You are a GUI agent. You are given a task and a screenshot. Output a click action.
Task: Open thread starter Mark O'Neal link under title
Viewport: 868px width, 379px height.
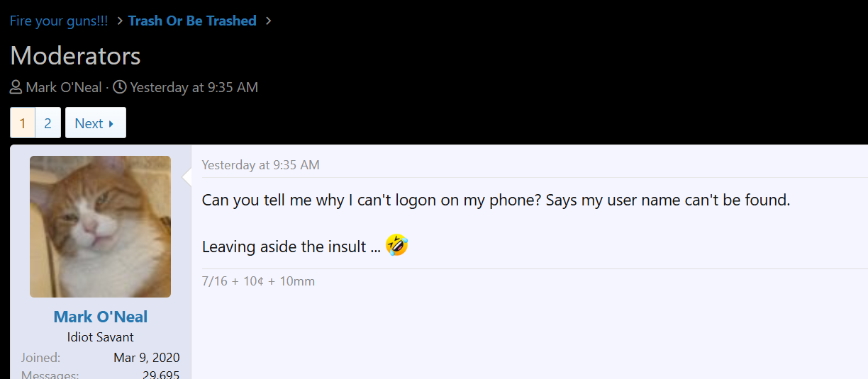[x=64, y=88]
